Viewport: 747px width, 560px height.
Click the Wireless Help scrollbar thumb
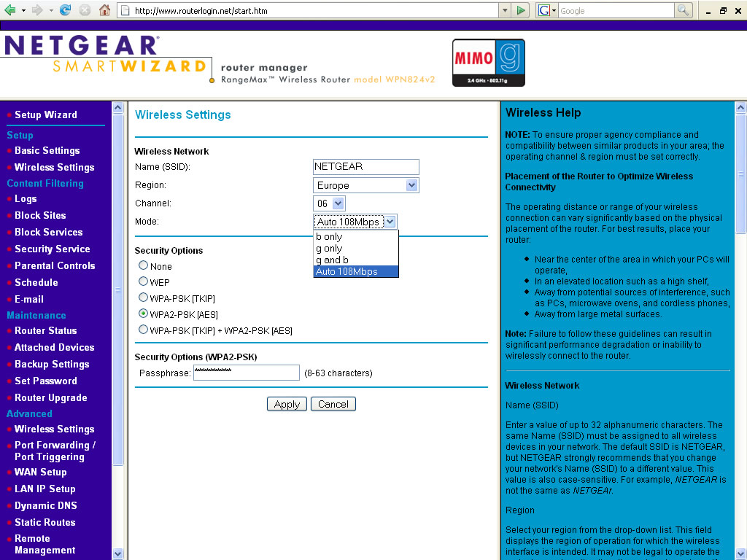(740, 174)
